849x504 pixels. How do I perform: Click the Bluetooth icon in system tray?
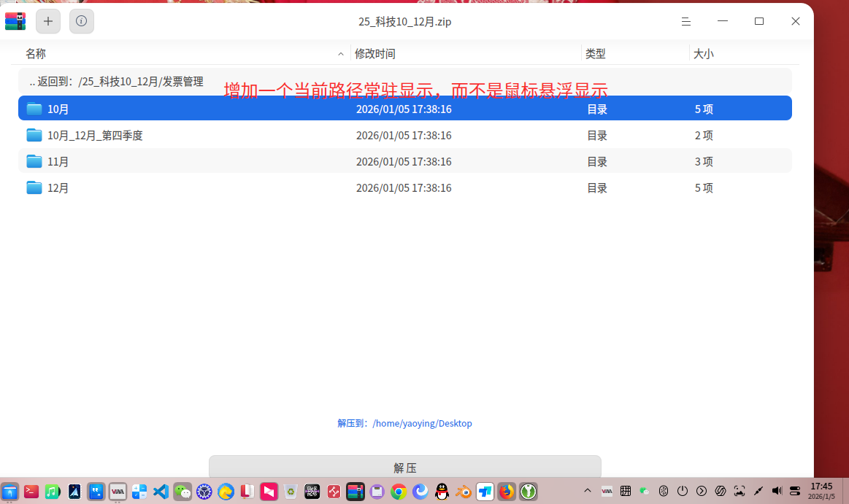click(664, 491)
